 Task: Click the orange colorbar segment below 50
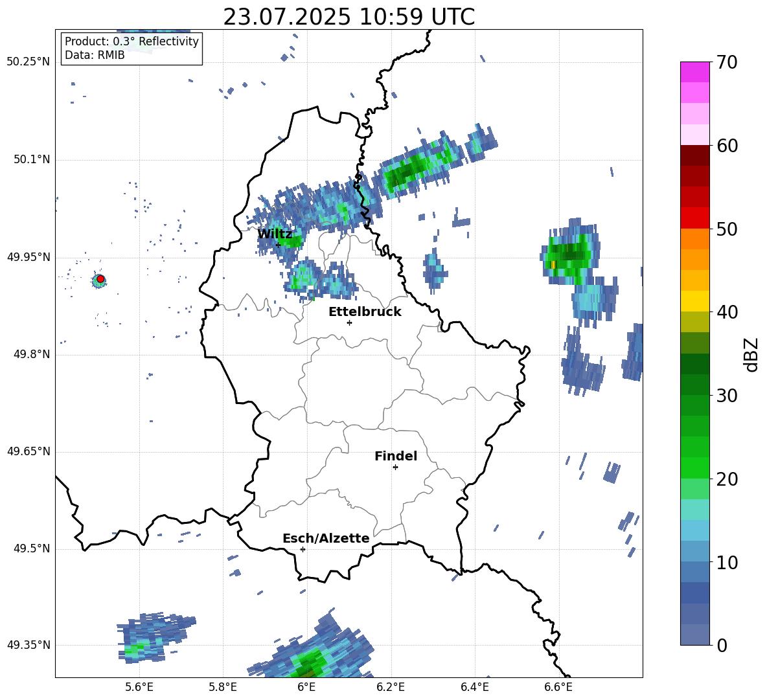coord(694,238)
